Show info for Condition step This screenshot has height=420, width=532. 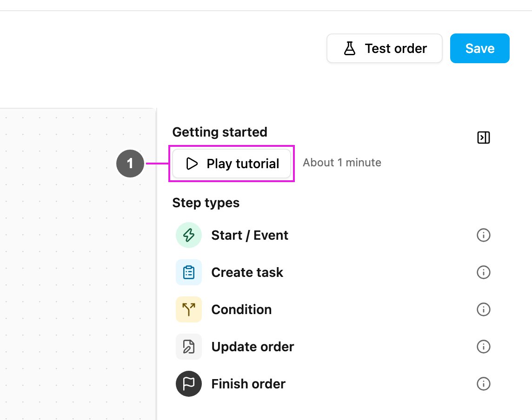tap(484, 309)
